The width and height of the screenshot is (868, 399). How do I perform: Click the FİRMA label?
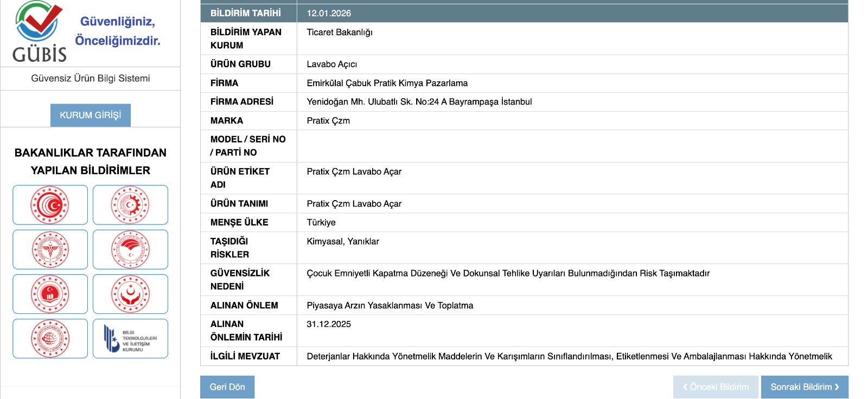(225, 83)
